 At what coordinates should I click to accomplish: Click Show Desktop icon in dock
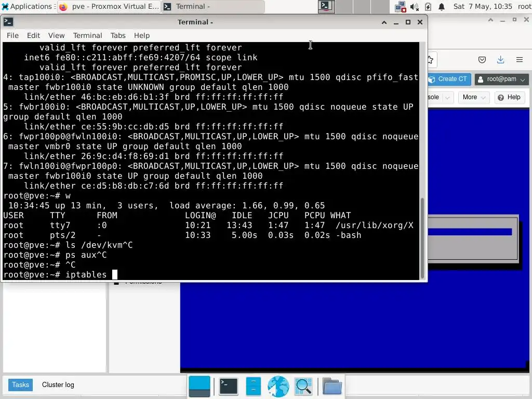click(x=199, y=386)
